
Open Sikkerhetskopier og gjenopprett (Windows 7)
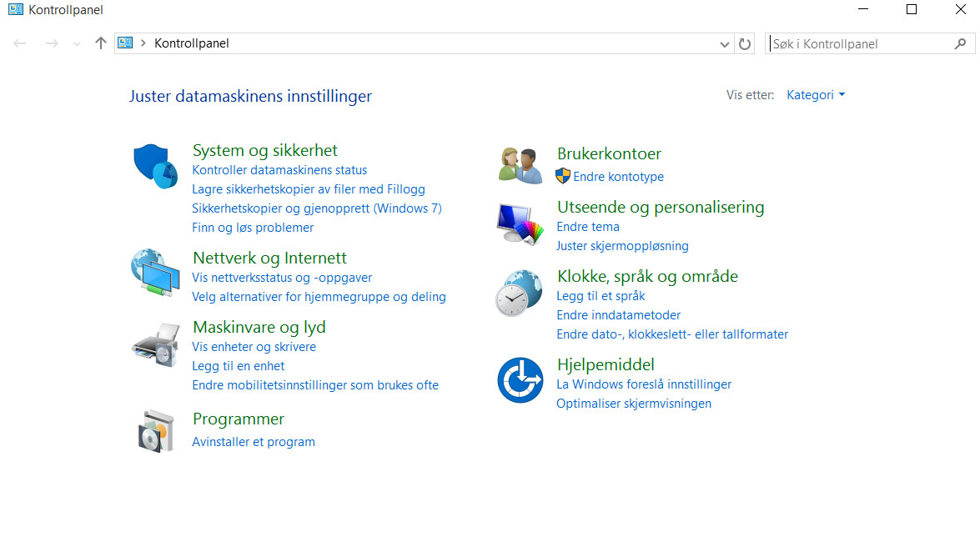click(x=317, y=208)
